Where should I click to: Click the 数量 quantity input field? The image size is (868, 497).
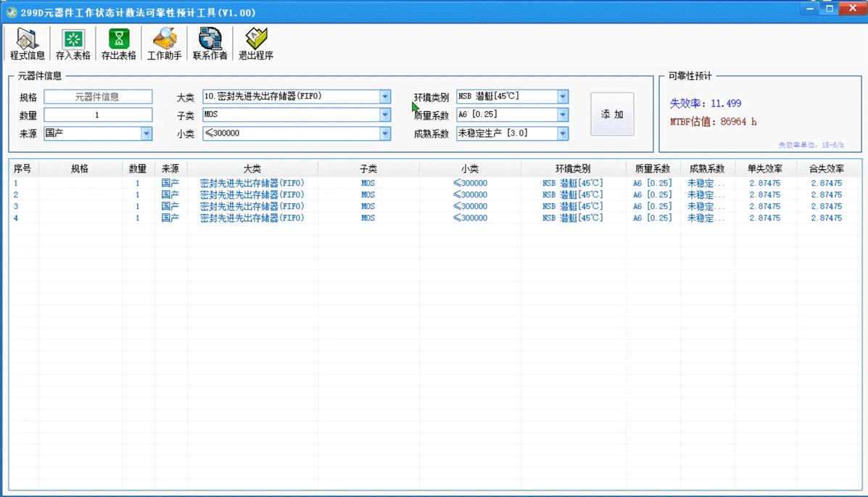tap(97, 115)
